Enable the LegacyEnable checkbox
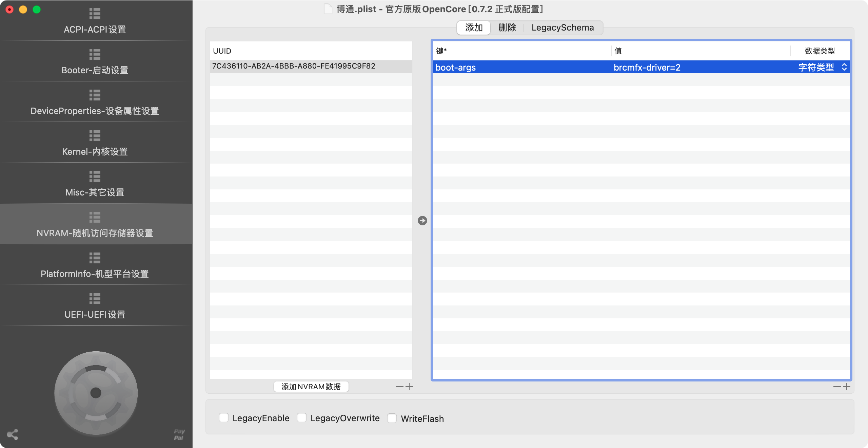This screenshot has width=868, height=448. tap(224, 418)
